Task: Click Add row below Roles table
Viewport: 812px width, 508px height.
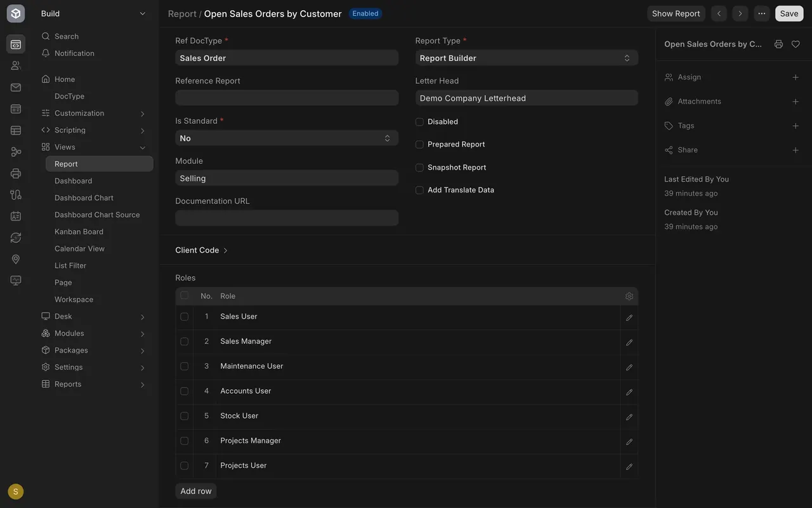Action: (x=196, y=491)
